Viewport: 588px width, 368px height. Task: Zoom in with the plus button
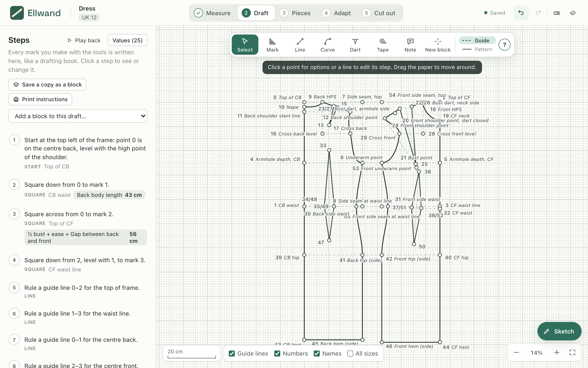[x=557, y=353]
